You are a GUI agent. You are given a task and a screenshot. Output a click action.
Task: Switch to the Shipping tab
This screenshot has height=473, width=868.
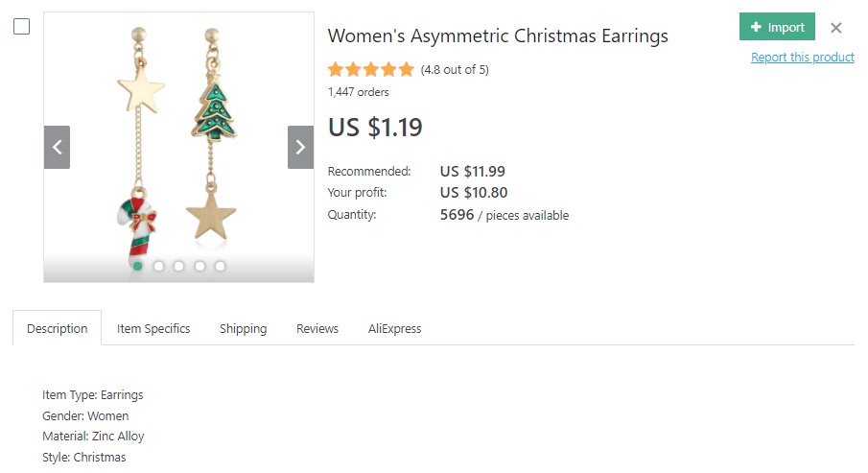(243, 328)
